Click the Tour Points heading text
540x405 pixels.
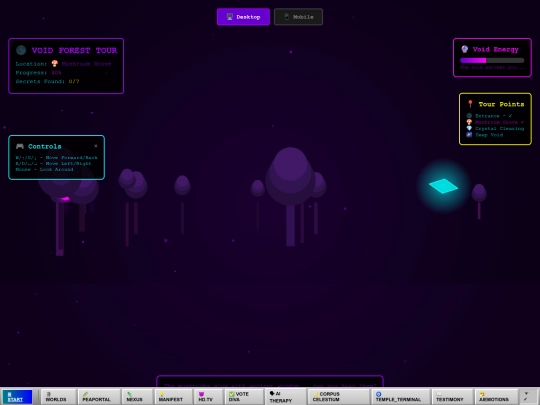501,104
